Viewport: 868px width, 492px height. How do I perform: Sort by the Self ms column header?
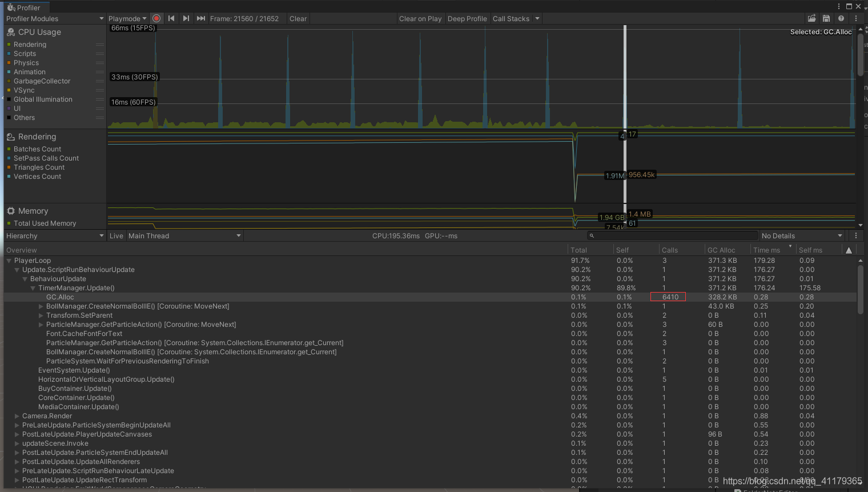click(819, 250)
